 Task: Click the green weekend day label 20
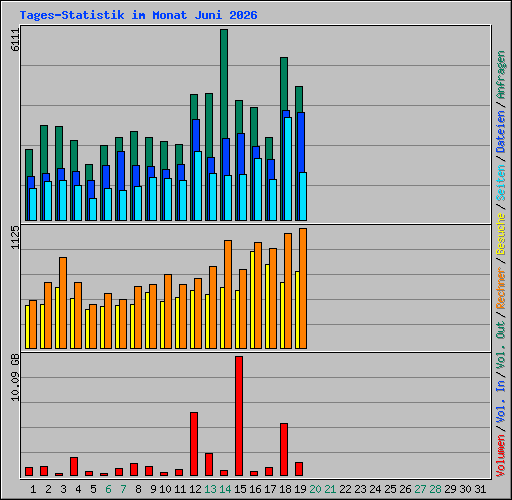pyautogui.click(x=315, y=489)
